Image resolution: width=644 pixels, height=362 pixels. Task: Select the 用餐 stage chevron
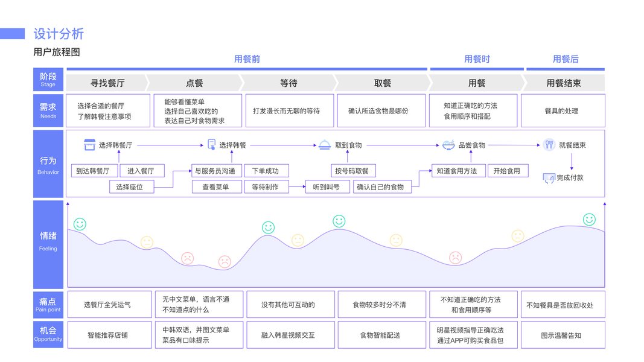point(477,83)
